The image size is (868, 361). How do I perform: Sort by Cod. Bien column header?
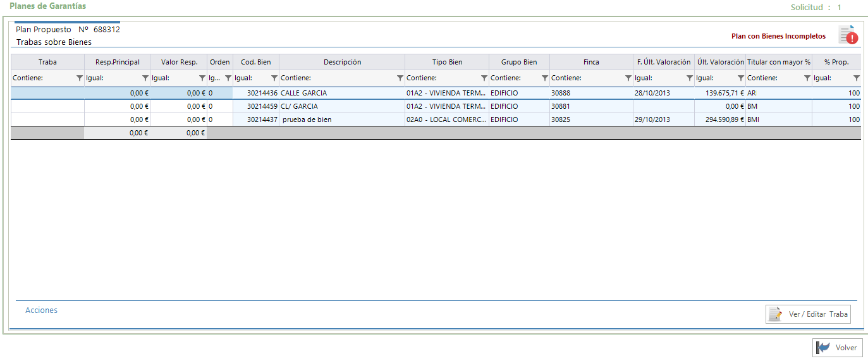click(256, 62)
